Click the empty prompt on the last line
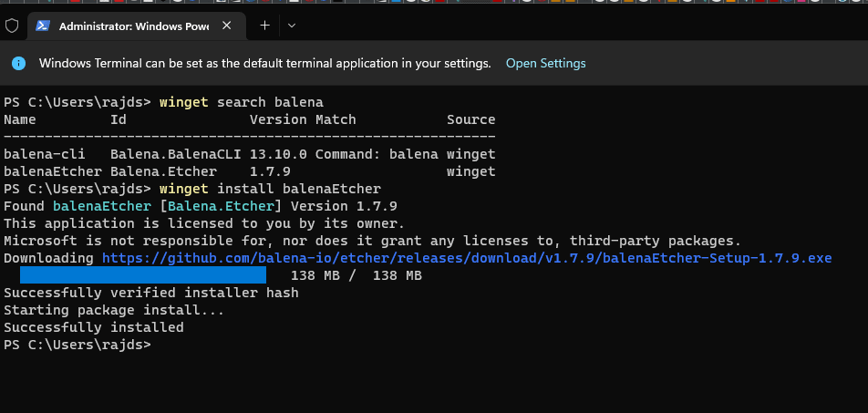Image resolution: width=868 pixels, height=413 pixels. [x=157, y=345]
